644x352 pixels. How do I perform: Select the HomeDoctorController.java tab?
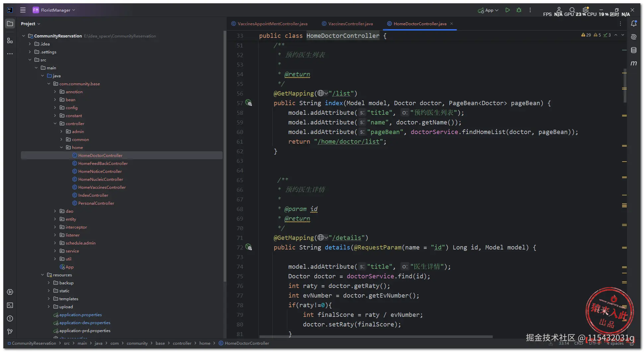point(417,24)
